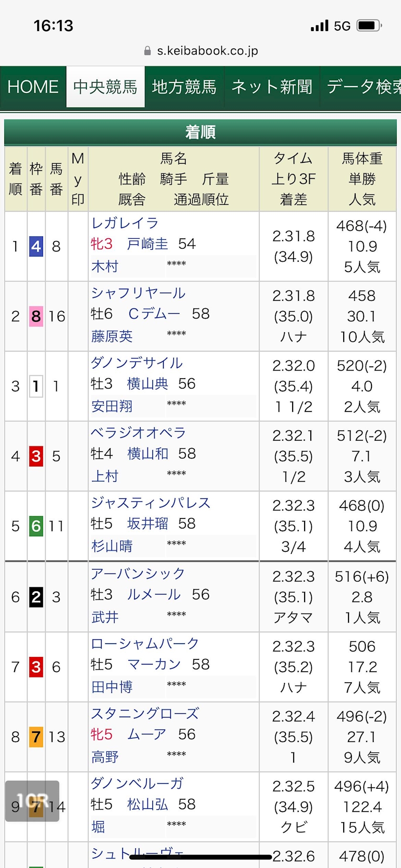Screen dimensions: 401x868
Task: Open jockey ルメール profile
Action: coord(154,594)
